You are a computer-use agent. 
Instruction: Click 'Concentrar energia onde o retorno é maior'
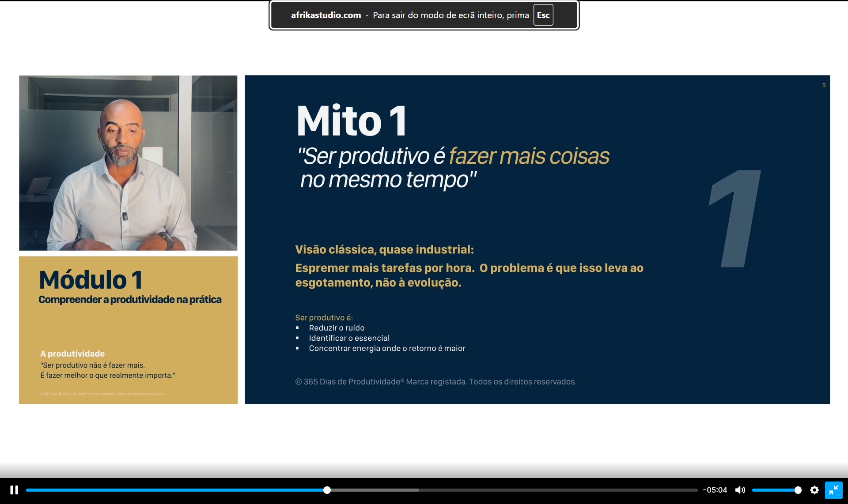(x=387, y=348)
